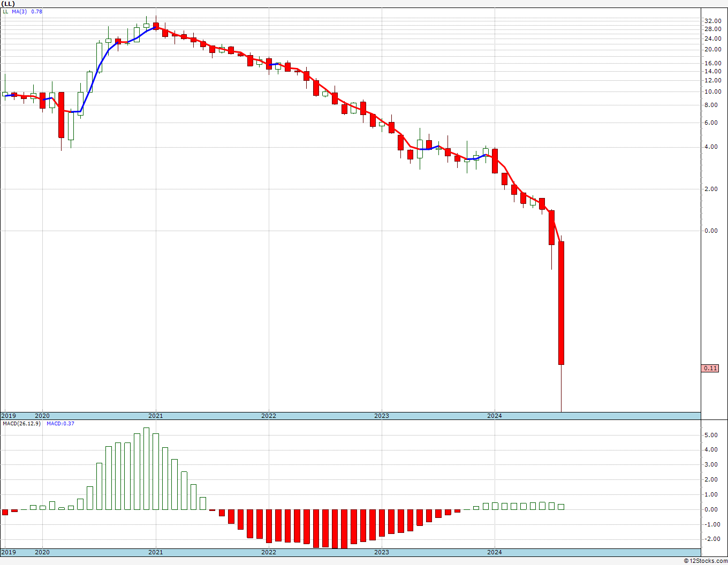The image size is (728, 565).
Task: Click 2022 on the MACD panel time axis
Action: point(269,552)
